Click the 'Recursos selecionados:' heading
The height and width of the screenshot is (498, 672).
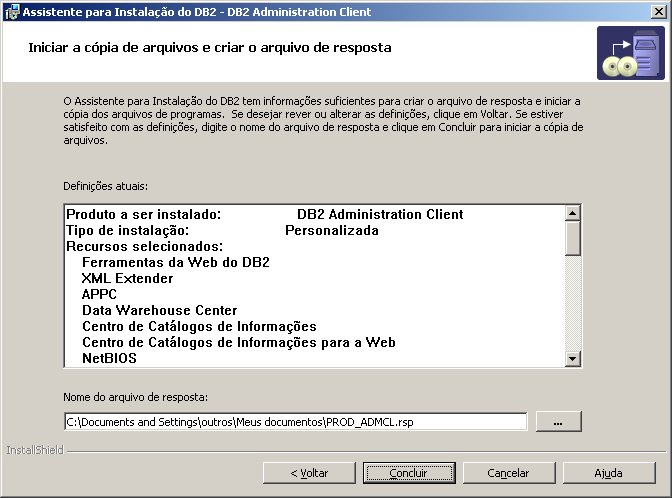point(144,246)
